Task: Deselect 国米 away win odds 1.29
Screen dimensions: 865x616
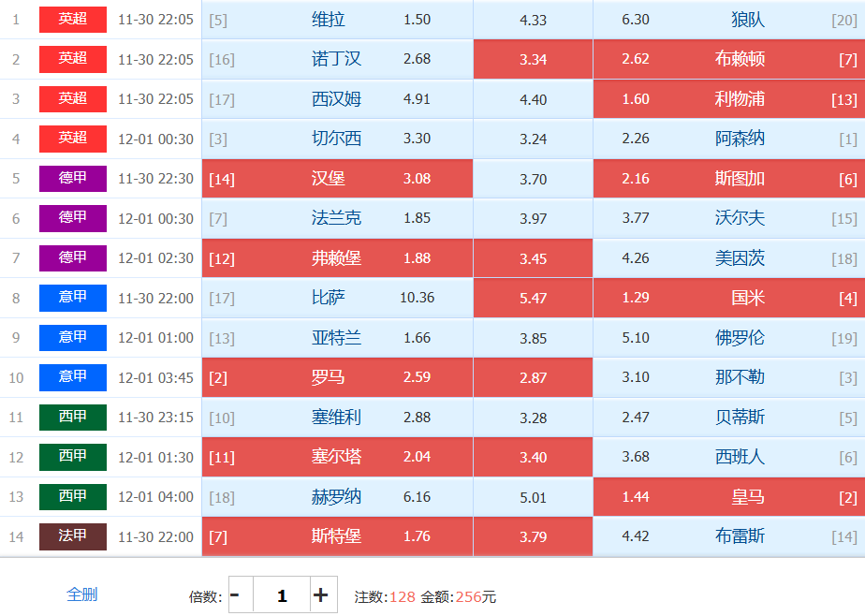Action: coord(728,298)
